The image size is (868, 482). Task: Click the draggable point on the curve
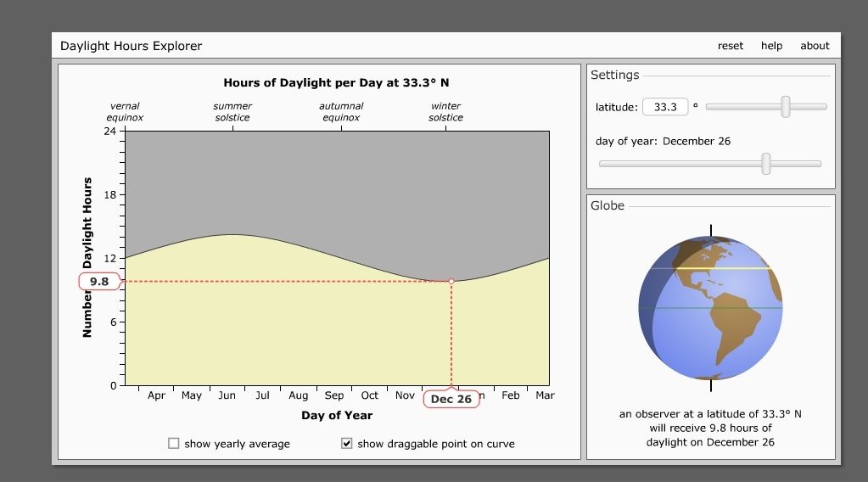point(451,281)
